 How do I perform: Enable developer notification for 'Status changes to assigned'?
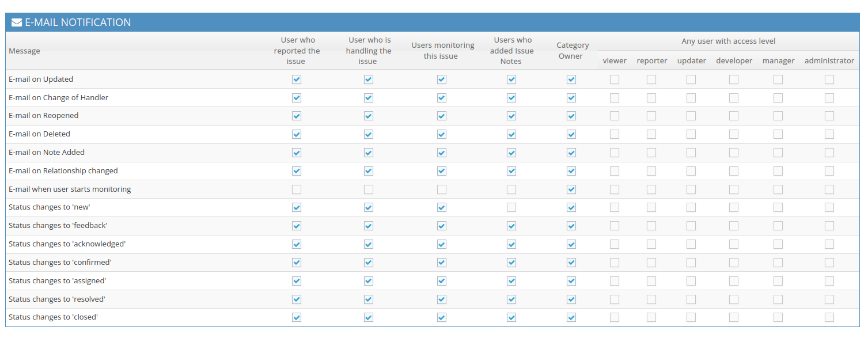coord(734,281)
